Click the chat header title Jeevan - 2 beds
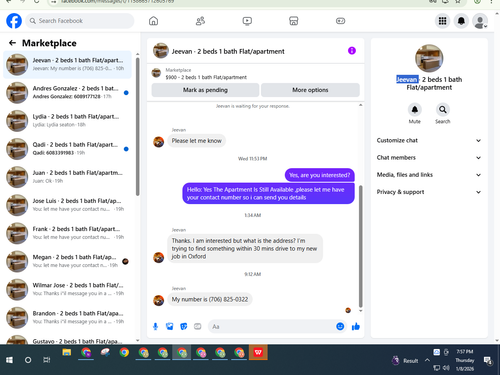The width and height of the screenshot is (500, 375). point(228,51)
